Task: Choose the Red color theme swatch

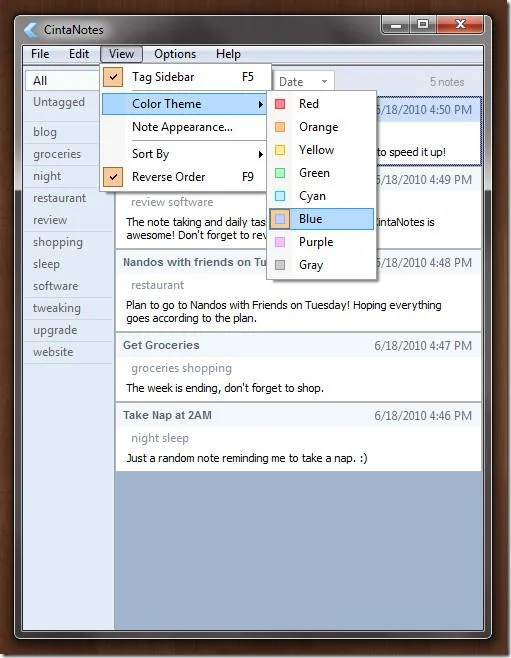Action: click(280, 104)
